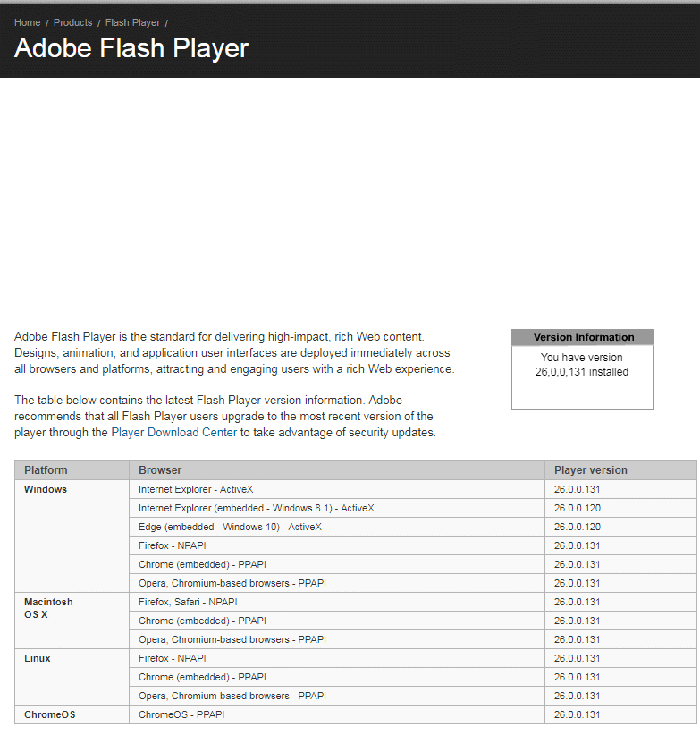This screenshot has height=752, width=700.
Task: Select the ChromeOS platform cell
Action: [x=72, y=714]
